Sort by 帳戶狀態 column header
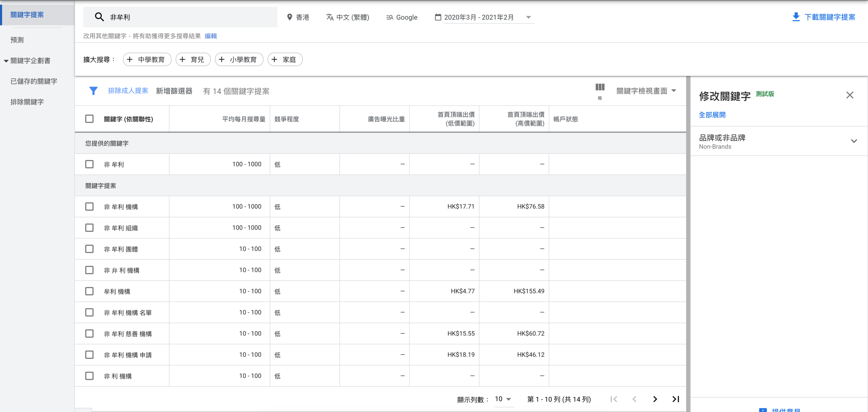Screen dimensions: 868x412 566,119
